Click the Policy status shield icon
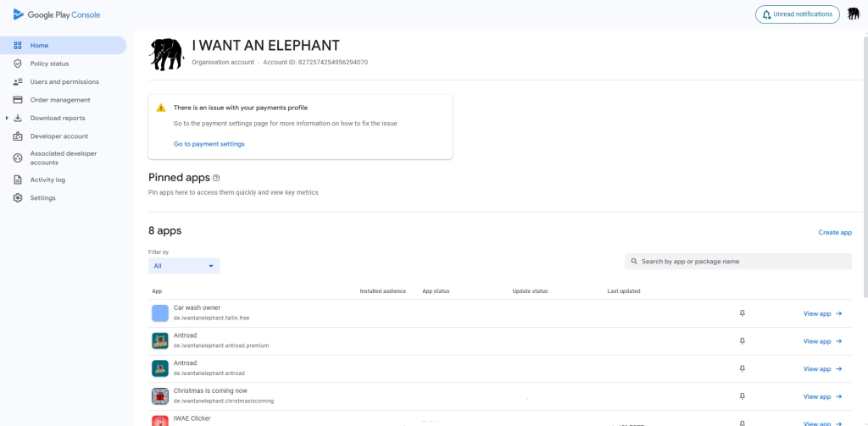The height and width of the screenshot is (426, 868). pyautogui.click(x=18, y=64)
